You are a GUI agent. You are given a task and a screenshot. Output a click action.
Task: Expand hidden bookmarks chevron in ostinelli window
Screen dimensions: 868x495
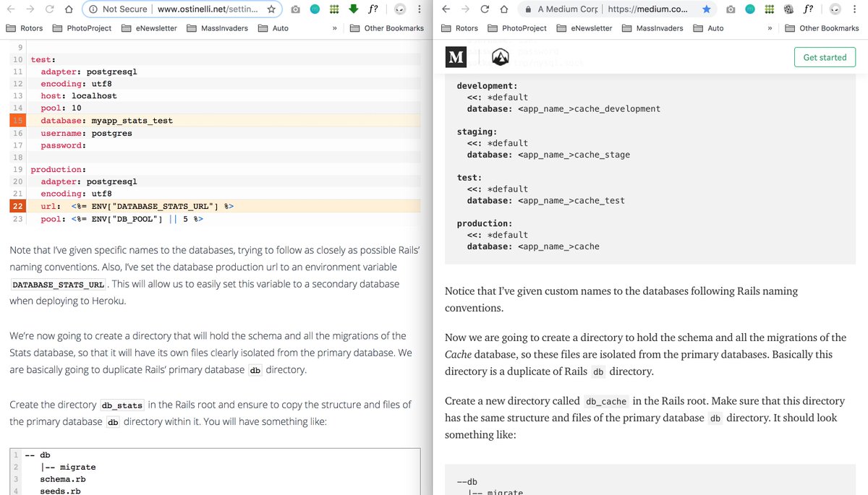(334, 28)
